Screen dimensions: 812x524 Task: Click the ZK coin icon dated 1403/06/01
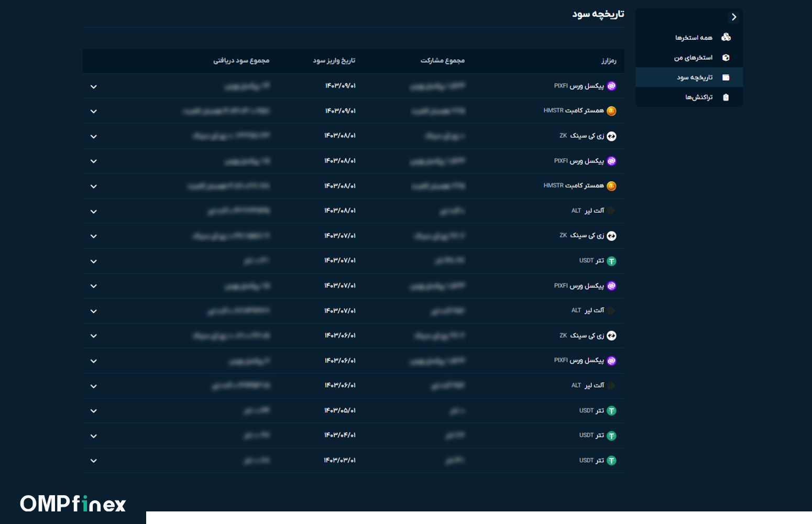pyautogui.click(x=611, y=336)
